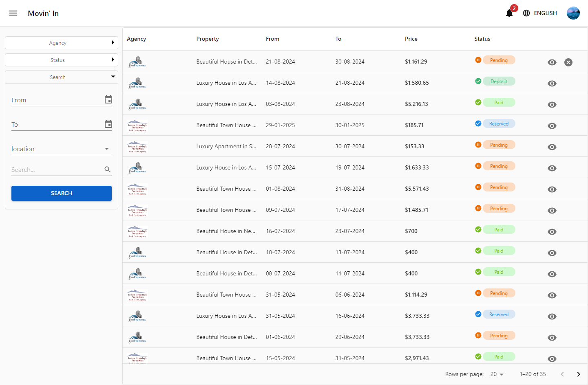The image size is (588, 385).
Task: Focus the From date input field
Action: [x=57, y=100]
